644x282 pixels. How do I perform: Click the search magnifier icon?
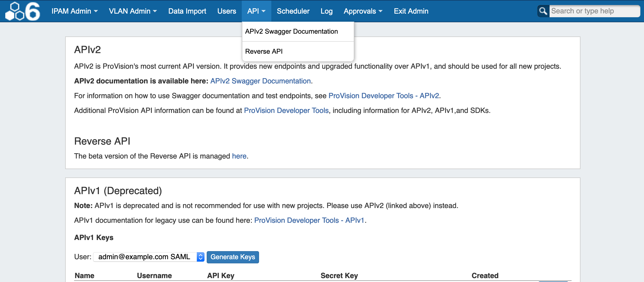point(543,11)
